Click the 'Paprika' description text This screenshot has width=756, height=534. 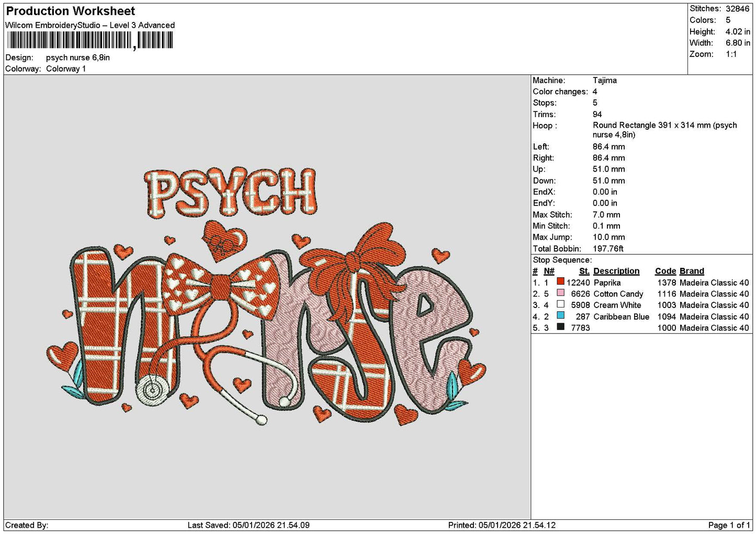tap(607, 283)
